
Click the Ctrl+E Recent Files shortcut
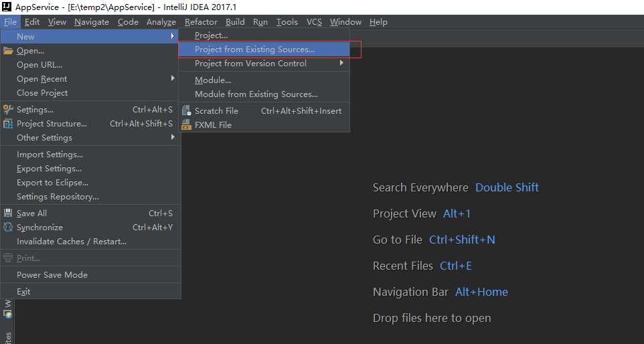tap(455, 266)
